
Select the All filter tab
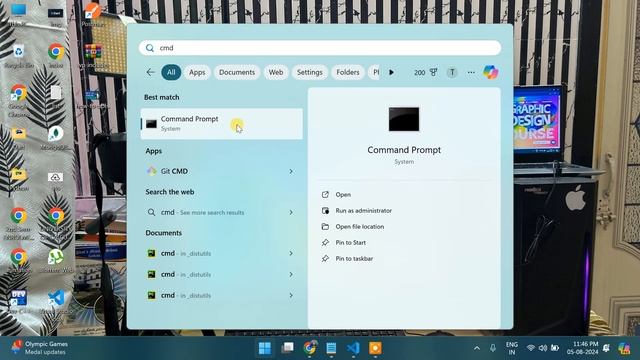(x=171, y=72)
